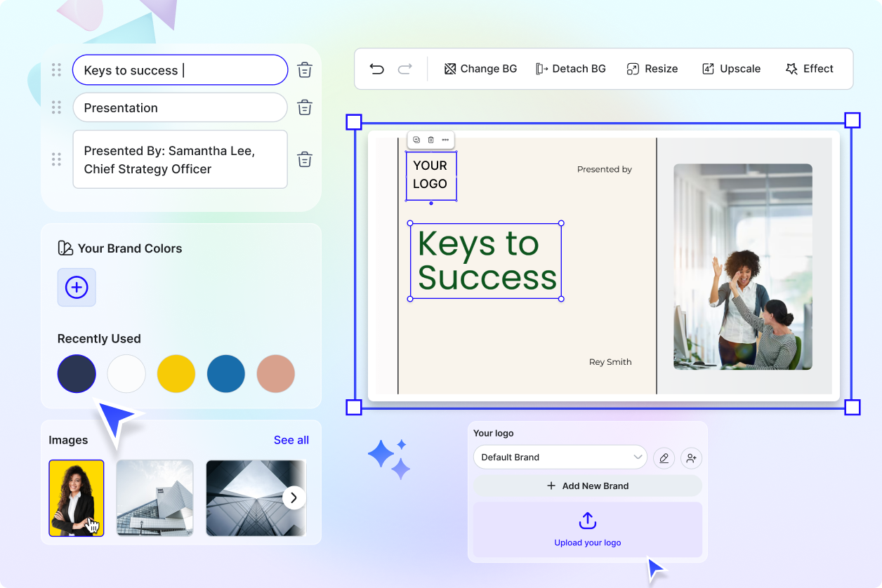Click the 'Presentation' text field
The height and width of the screenshot is (588, 882).
click(x=180, y=107)
